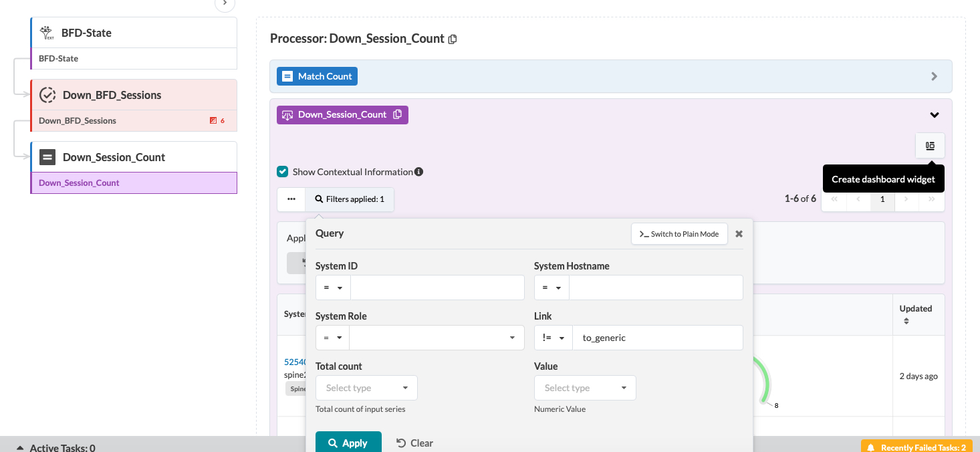Open System Role value dropdown
Image resolution: width=980 pixels, height=452 pixels.
click(x=437, y=338)
